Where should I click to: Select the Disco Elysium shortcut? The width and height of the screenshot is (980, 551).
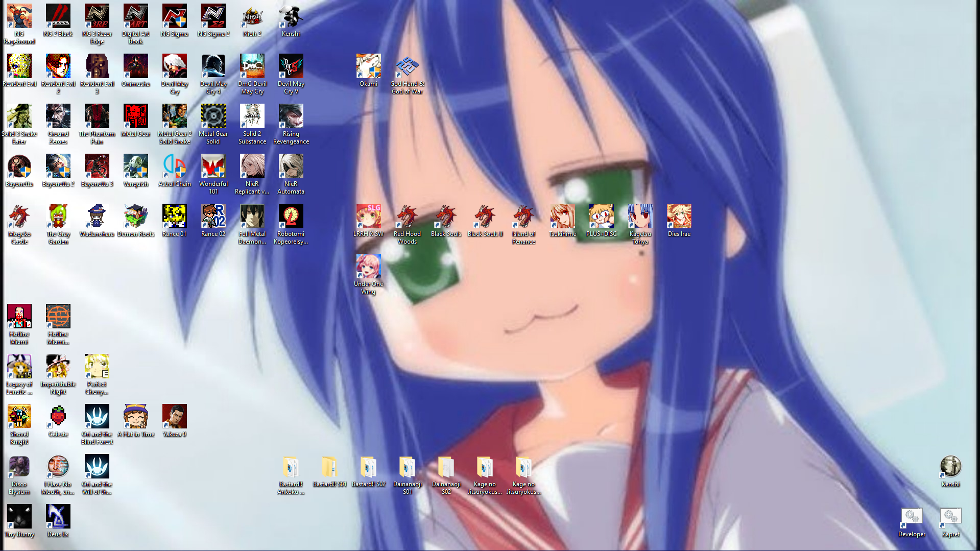point(19,467)
